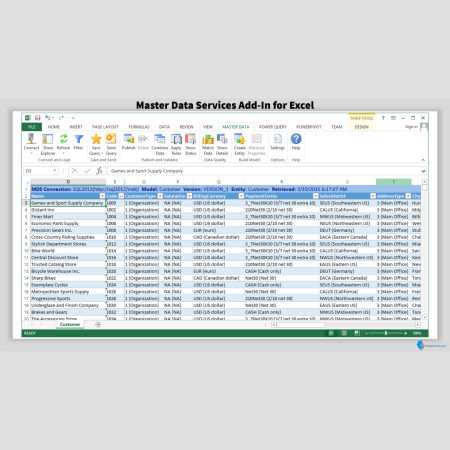Image resolution: width=450 pixels, height=450 pixels.
Task: Switch to the POWER QUERY tab
Action: point(273,127)
